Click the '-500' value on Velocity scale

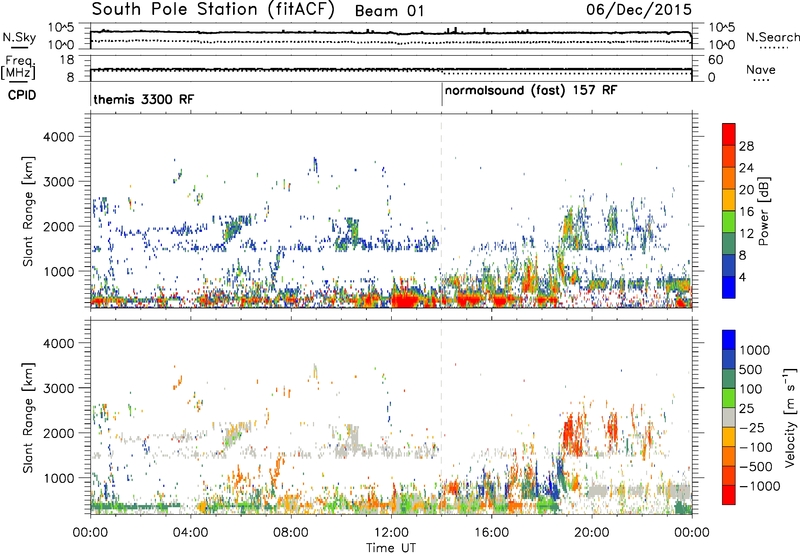755,466
